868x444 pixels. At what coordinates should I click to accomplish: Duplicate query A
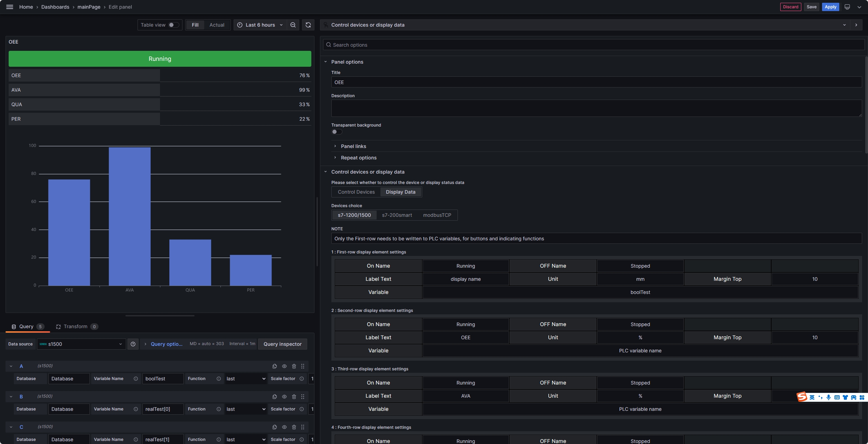tap(275, 366)
